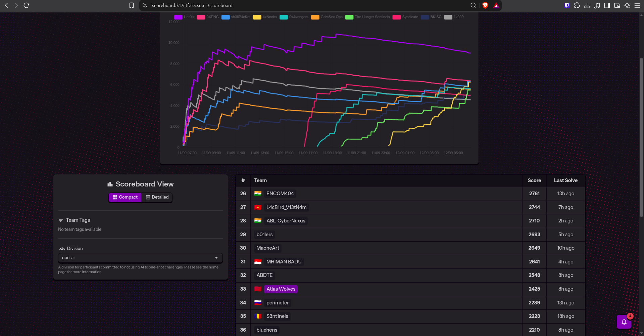Viewport: 644px width, 336px height.
Task: Show browser downloads
Action: point(587,5)
